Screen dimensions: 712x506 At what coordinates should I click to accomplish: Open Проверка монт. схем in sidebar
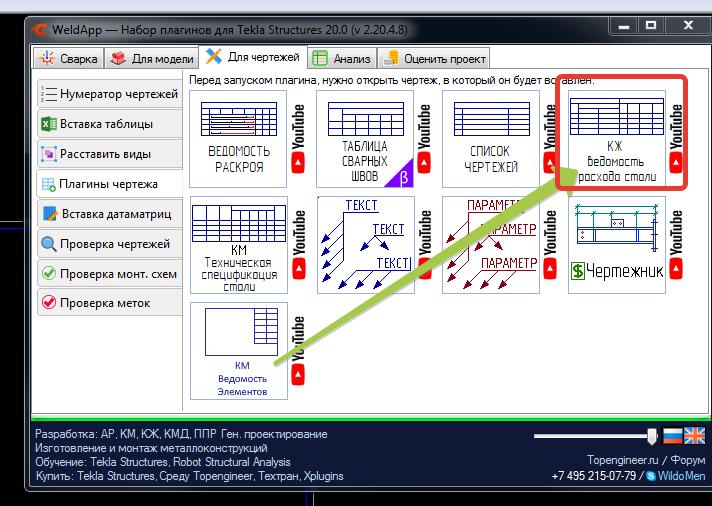coord(109,273)
